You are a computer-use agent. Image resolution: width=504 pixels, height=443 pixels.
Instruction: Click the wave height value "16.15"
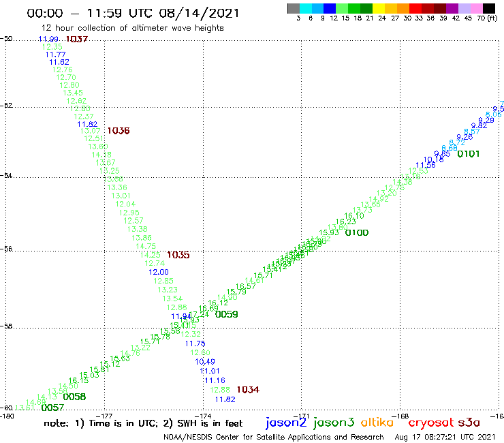[x=78, y=380]
